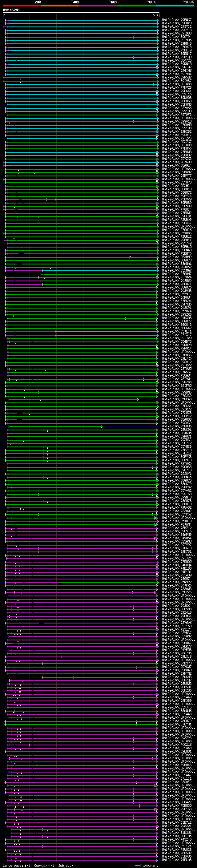Image resolution: width=197 pixels, height=868 pixels.
Task: Open hit UniRef100_Q6Z6U9
Action: 177,162
